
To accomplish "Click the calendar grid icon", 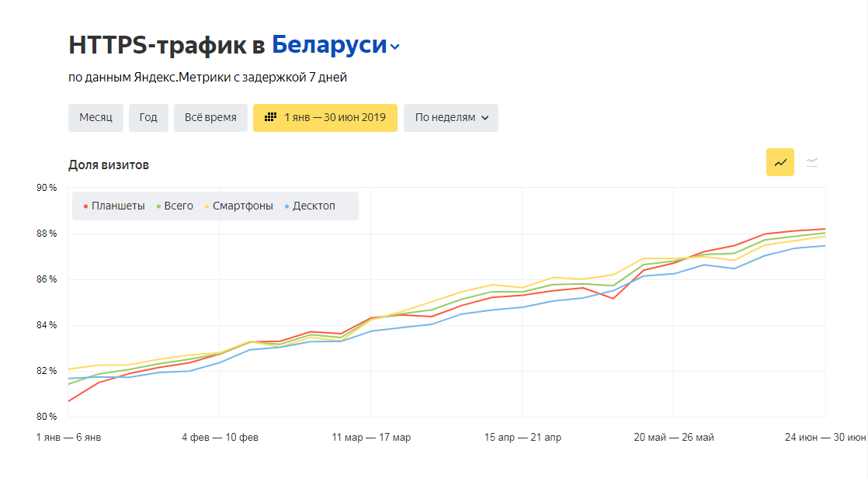I will tap(271, 117).
